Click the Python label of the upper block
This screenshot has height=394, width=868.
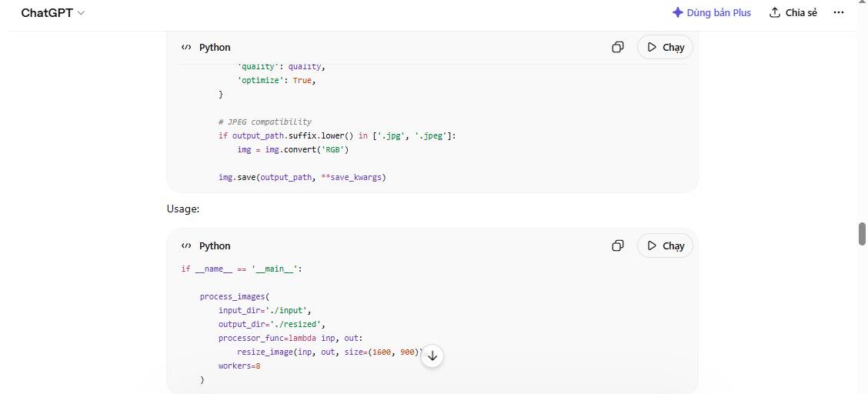coord(215,47)
